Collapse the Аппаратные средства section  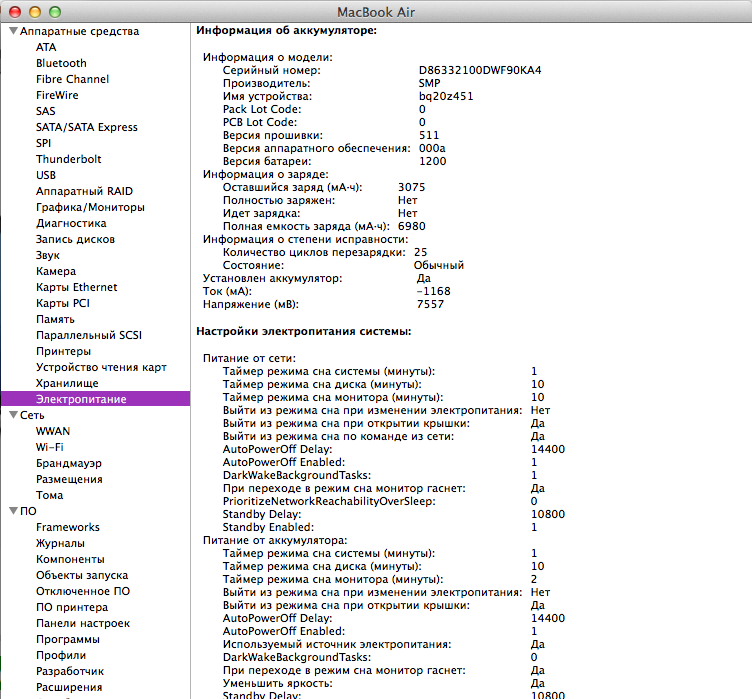pyautogui.click(x=12, y=31)
